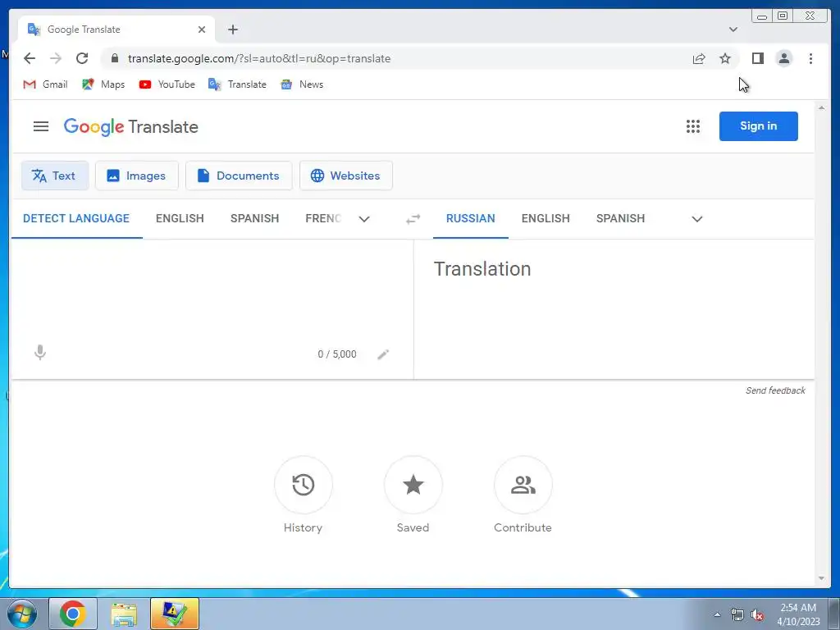The image size is (840, 630).
Task: Expand the target language list chevron
Action: pyautogui.click(x=697, y=218)
